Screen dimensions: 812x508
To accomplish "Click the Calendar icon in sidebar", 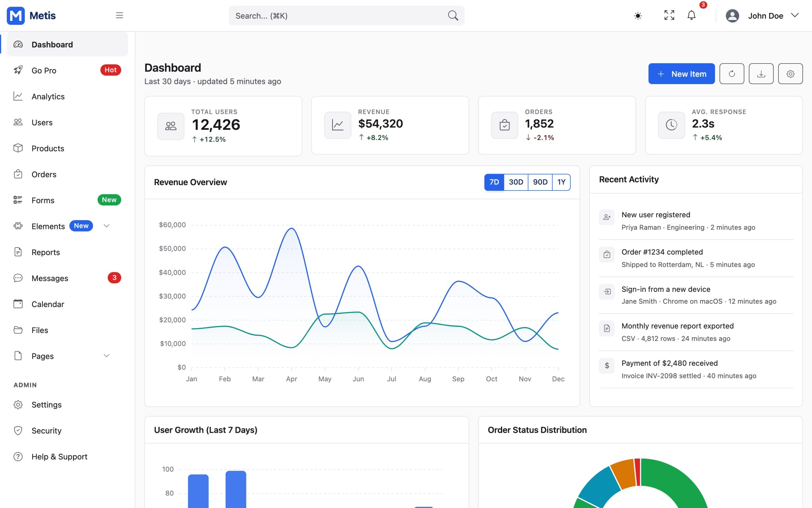I will pos(18,304).
